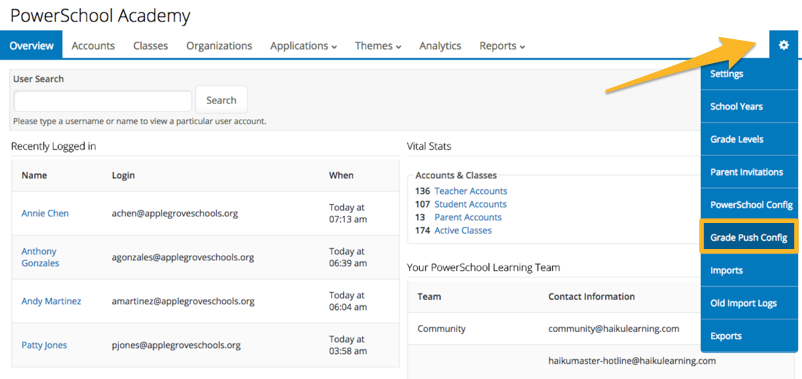
Task: Open Imports from the gear menu
Action: pyautogui.click(x=749, y=270)
